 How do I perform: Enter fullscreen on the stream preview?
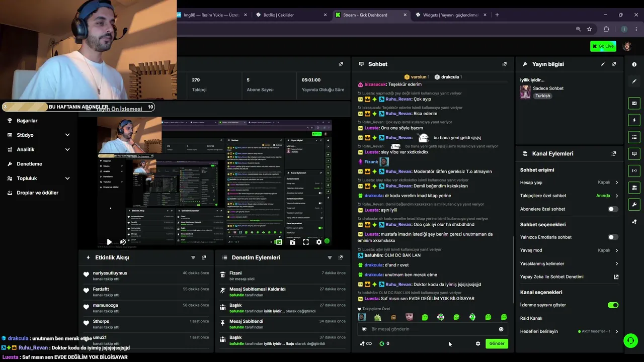[306, 242]
